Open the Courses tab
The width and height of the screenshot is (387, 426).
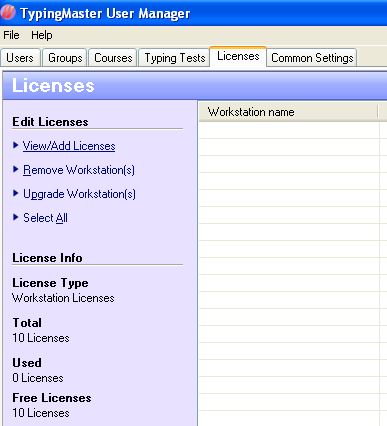coord(113,58)
